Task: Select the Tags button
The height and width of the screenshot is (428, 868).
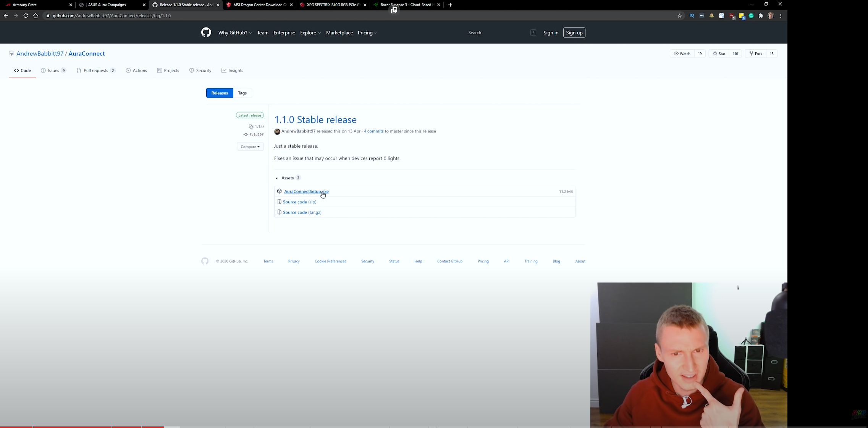Action: tap(242, 93)
